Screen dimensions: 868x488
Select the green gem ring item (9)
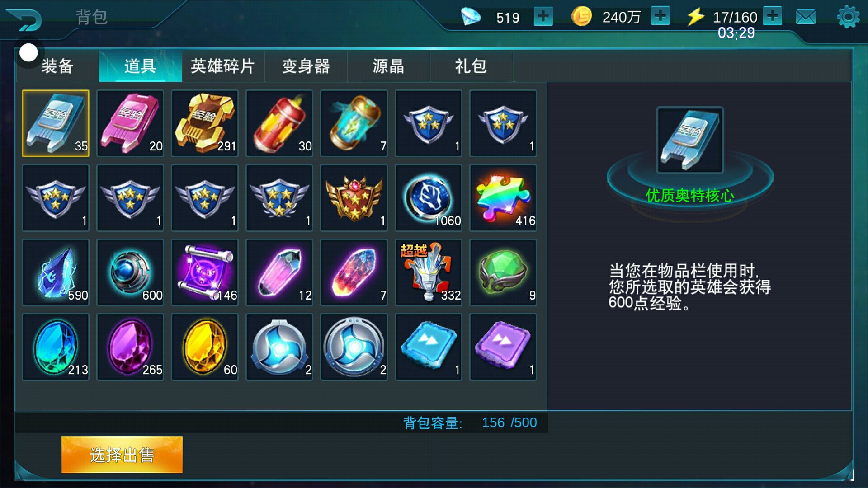(x=503, y=272)
